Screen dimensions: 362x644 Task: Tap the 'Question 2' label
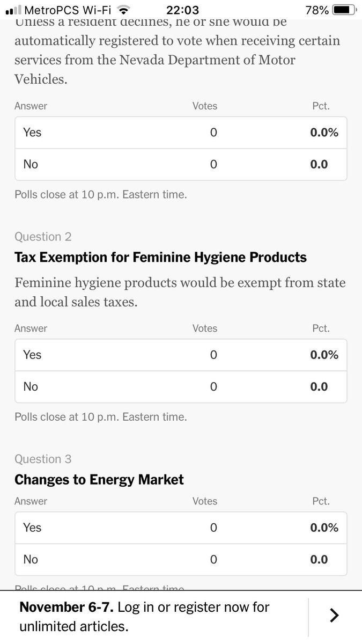click(x=43, y=237)
